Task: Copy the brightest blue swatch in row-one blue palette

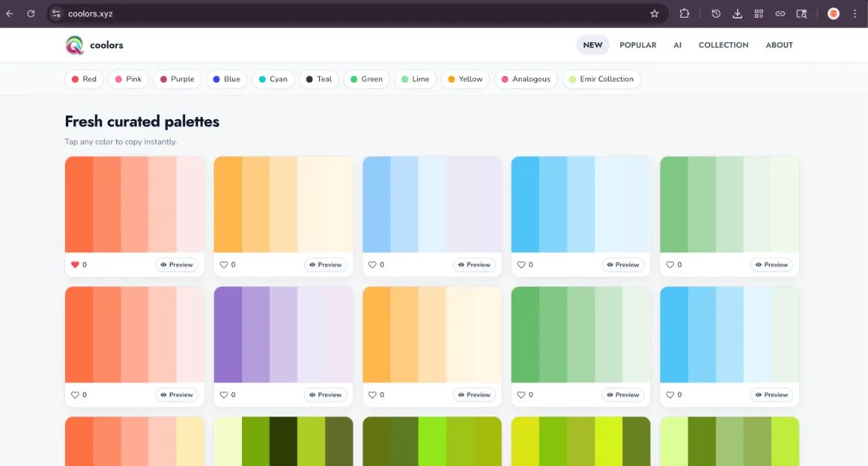Action: point(525,204)
